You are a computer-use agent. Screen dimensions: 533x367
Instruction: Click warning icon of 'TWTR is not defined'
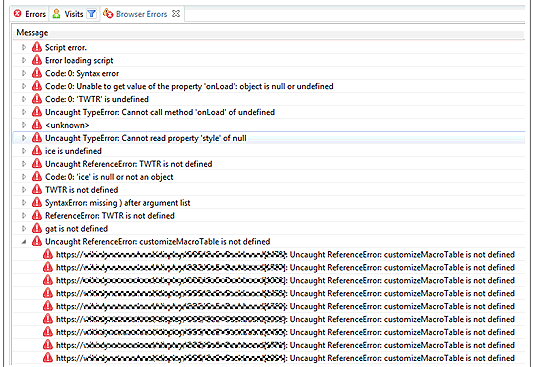point(37,190)
